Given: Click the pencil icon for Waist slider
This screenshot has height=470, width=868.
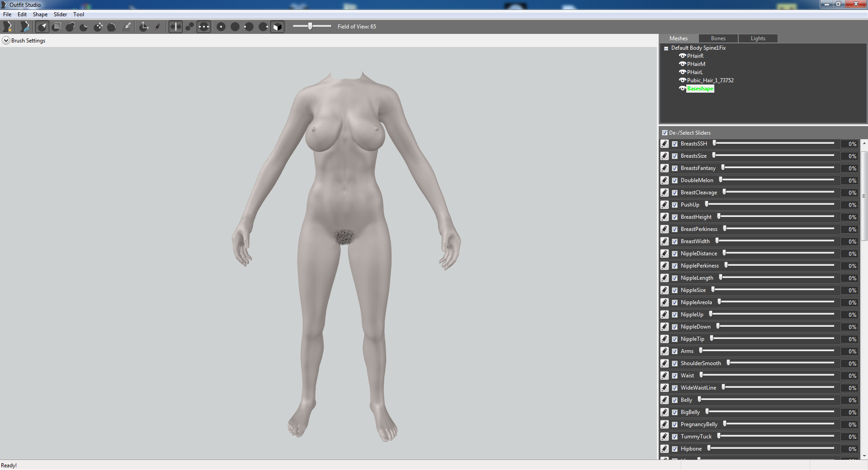Looking at the screenshot, I should 665,376.
